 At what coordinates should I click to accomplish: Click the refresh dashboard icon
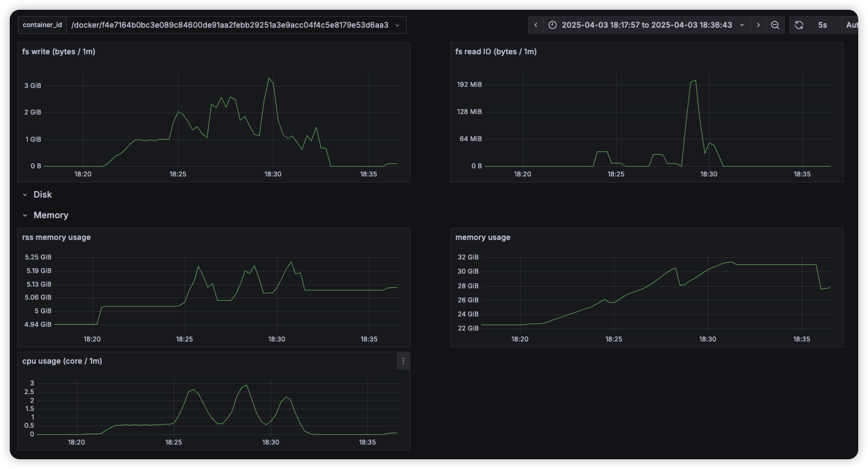coord(799,25)
